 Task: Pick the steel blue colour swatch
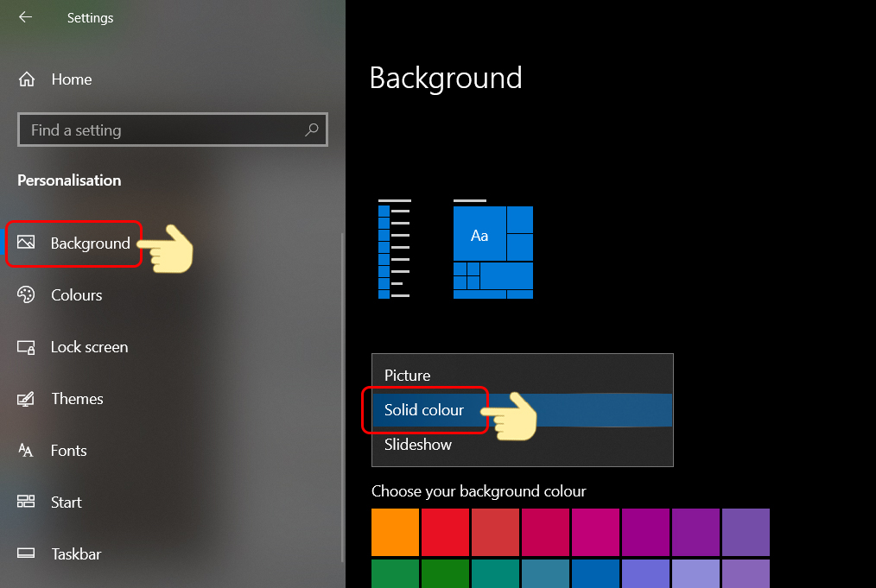point(545,573)
